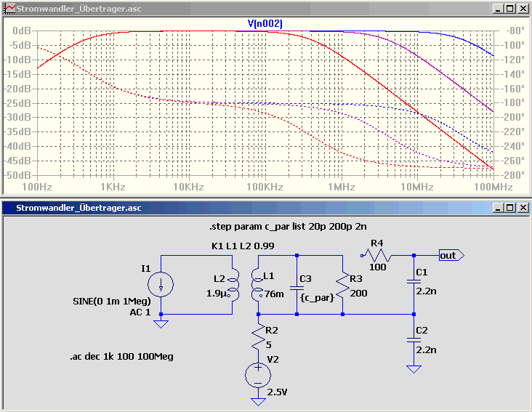This screenshot has height=412, width=532.
Task: Click the 100Hz label on frequency axis
Action: click(x=37, y=187)
